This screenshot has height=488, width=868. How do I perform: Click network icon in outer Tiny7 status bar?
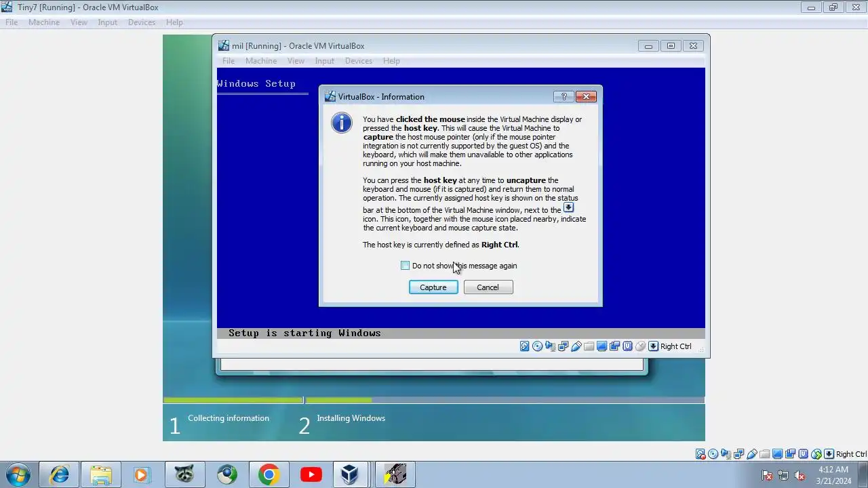(738, 454)
